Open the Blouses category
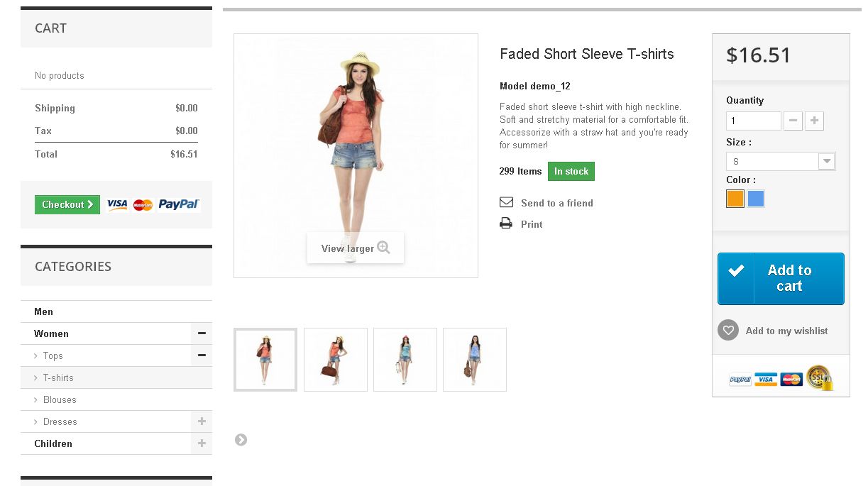The width and height of the screenshot is (868, 486). coord(60,399)
